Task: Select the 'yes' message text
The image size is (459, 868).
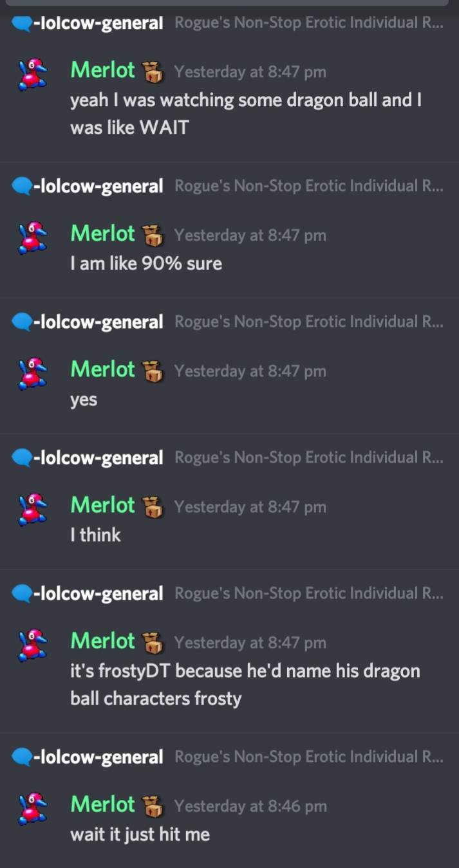Action: point(84,400)
